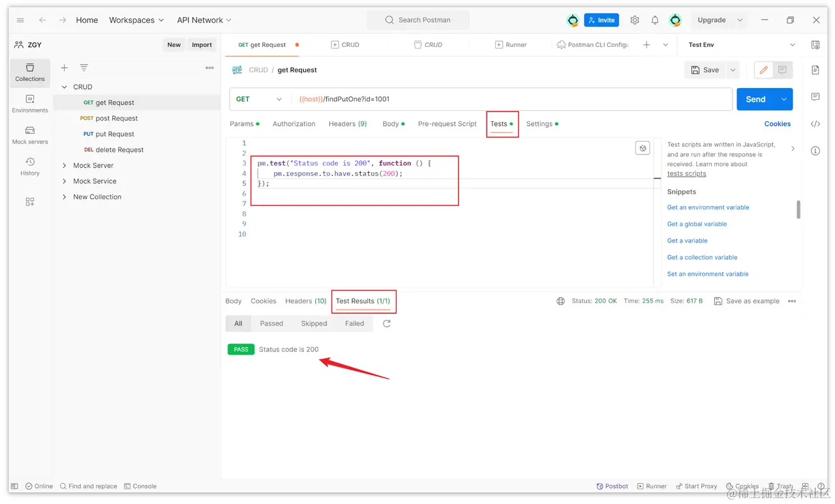The height and width of the screenshot is (504, 835).
Task: Click the Search Postman box
Action: coord(417,20)
